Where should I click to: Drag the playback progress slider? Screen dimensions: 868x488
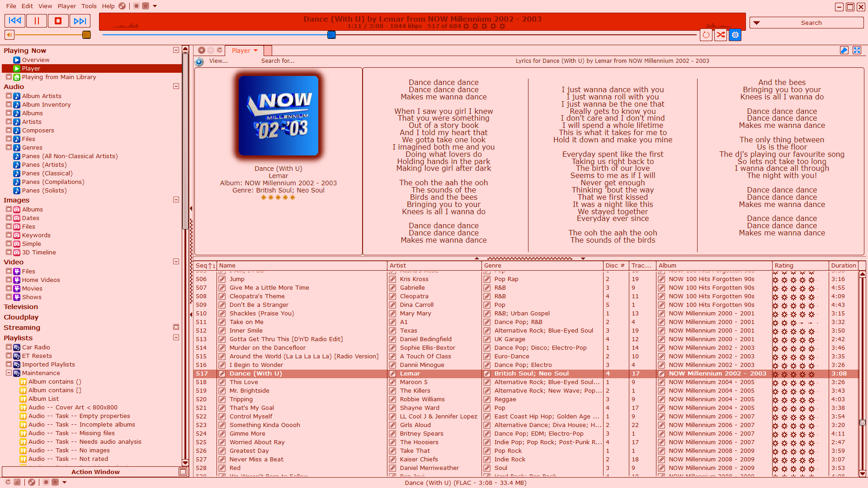coord(332,34)
